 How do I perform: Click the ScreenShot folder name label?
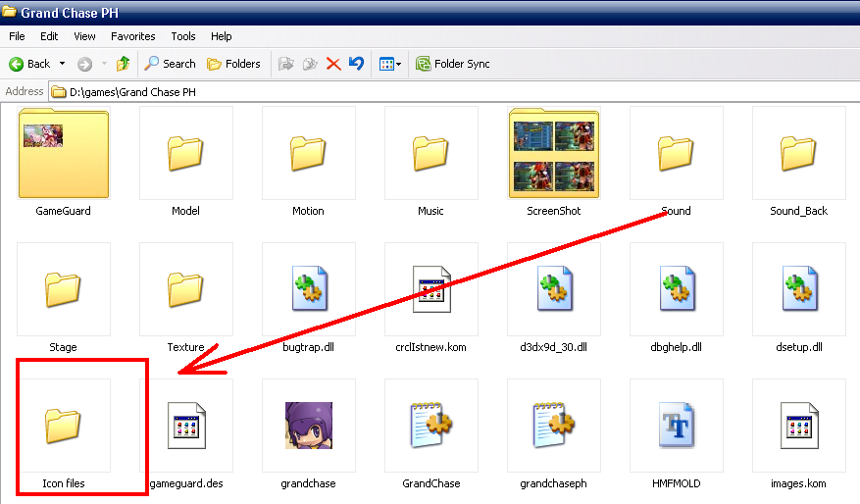[x=553, y=211]
